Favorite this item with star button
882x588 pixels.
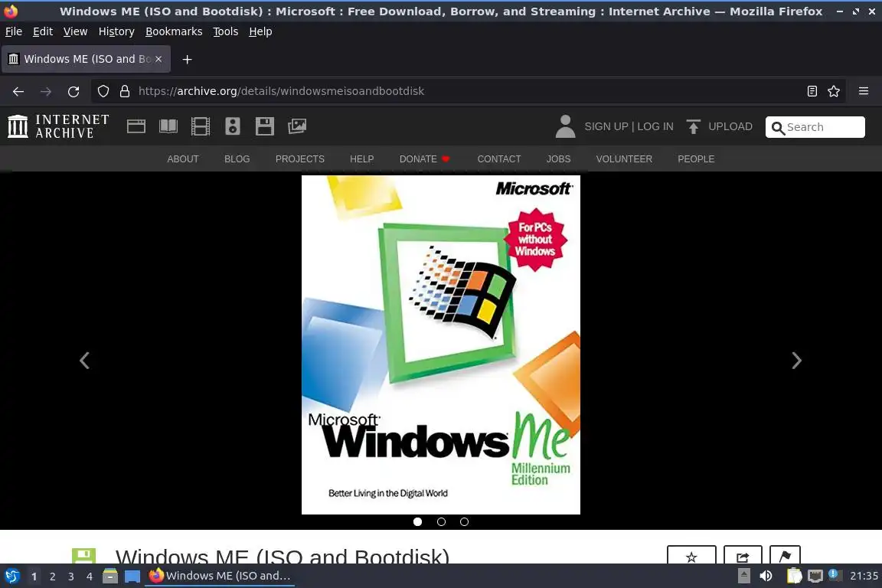691,556
